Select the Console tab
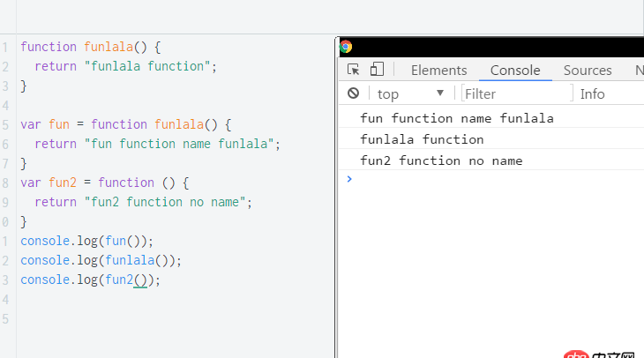 [x=515, y=71]
